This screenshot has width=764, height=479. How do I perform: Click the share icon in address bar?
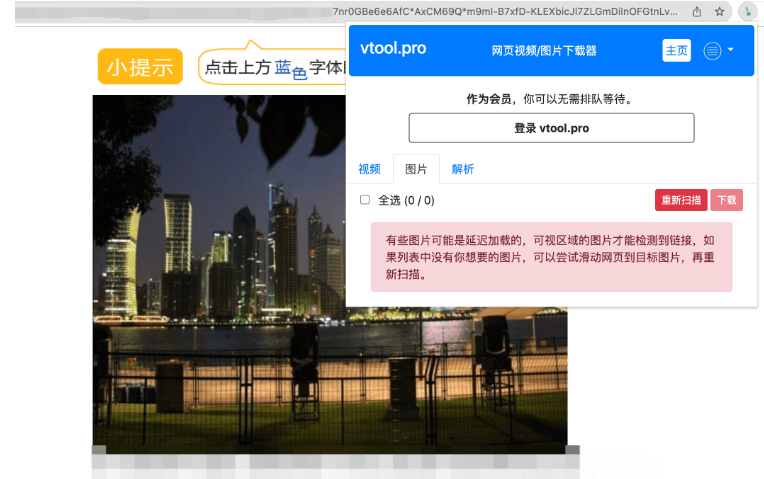pos(697,11)
